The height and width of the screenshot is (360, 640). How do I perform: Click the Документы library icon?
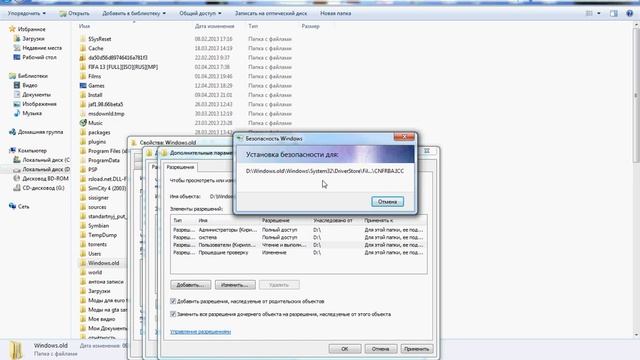(17, 95)
